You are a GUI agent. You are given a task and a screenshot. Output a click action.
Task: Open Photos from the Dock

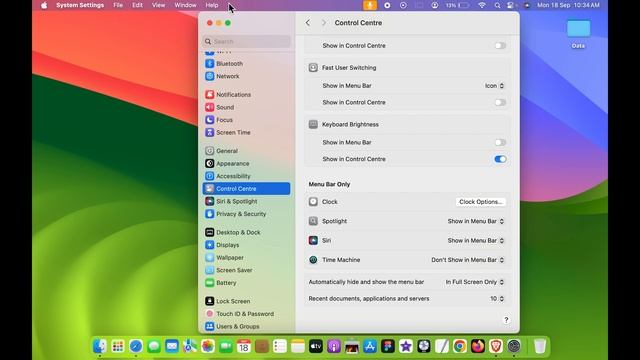point(208,346)
